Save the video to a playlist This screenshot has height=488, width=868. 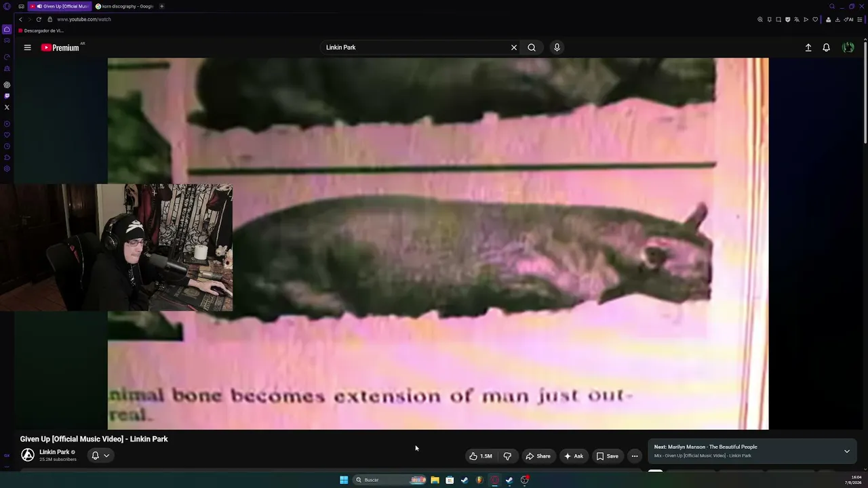click(608, 456)
